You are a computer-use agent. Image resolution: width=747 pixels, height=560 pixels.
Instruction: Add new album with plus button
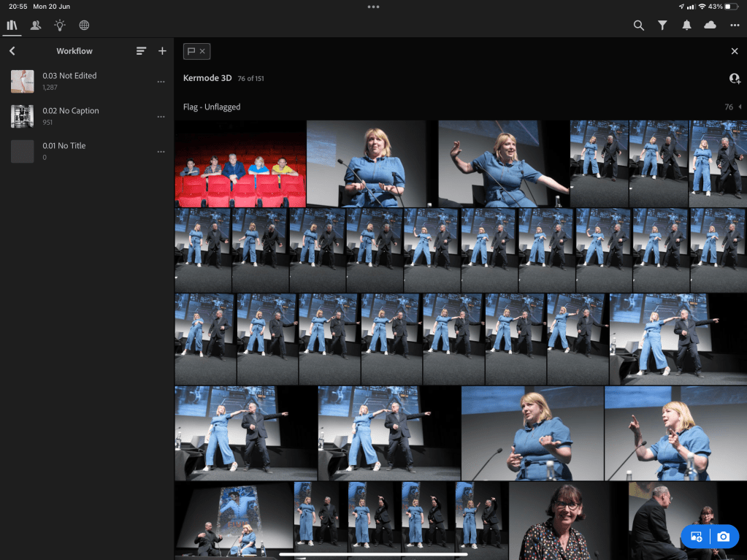tap(162, 51)
